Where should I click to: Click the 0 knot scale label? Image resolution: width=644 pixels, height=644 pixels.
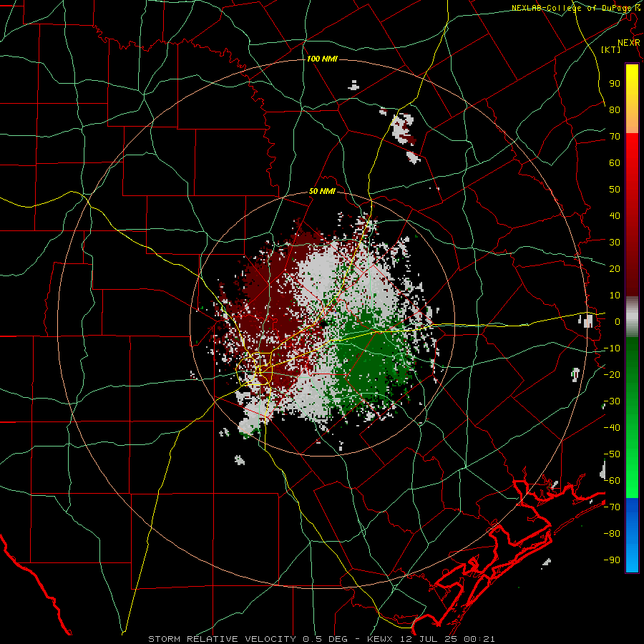coord(618,321)
